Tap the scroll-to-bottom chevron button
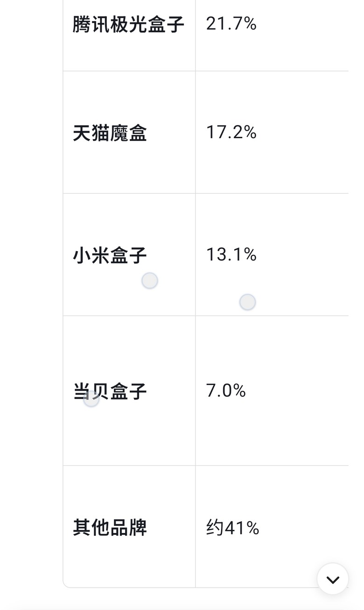The width and height of the screenshot is (364, 610). click(333, 579)
